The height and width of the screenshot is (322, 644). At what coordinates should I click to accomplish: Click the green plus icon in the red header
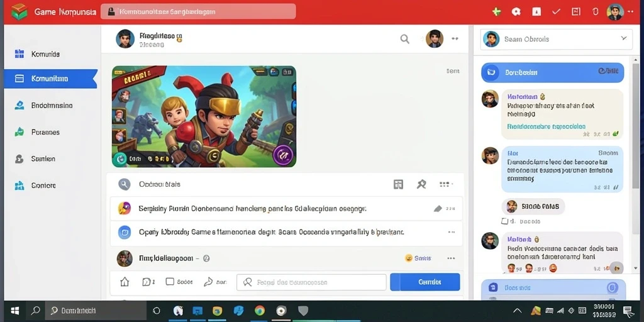(497, 11)
